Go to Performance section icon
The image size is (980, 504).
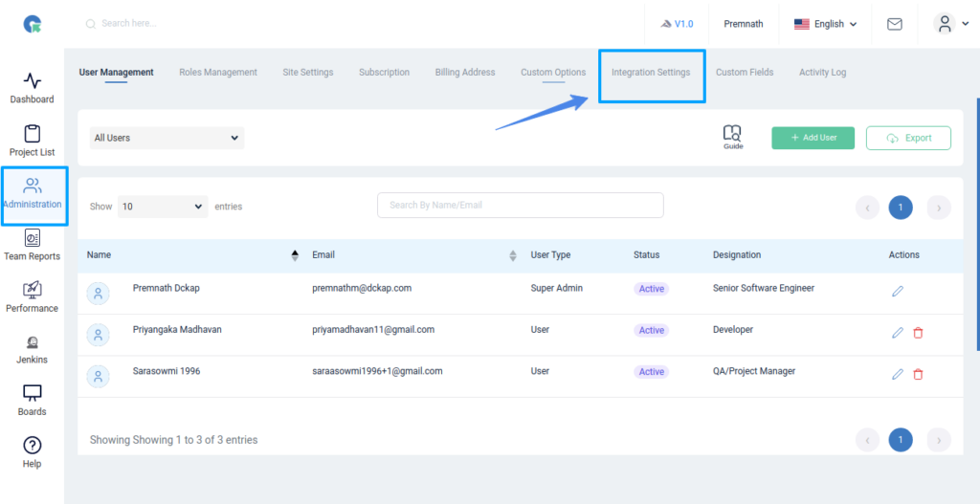click(32, 290)
